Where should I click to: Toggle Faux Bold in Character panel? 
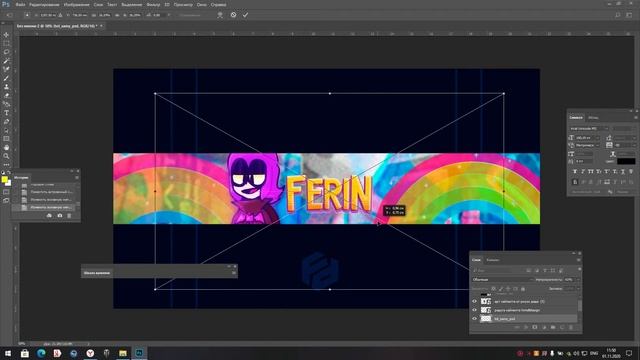pyautogui.click(x=575, y=171)
